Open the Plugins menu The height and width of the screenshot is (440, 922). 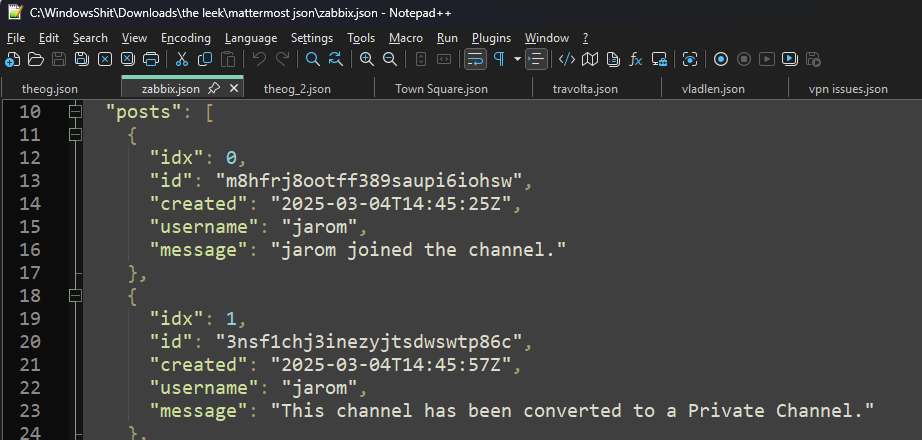pos(492,38)
